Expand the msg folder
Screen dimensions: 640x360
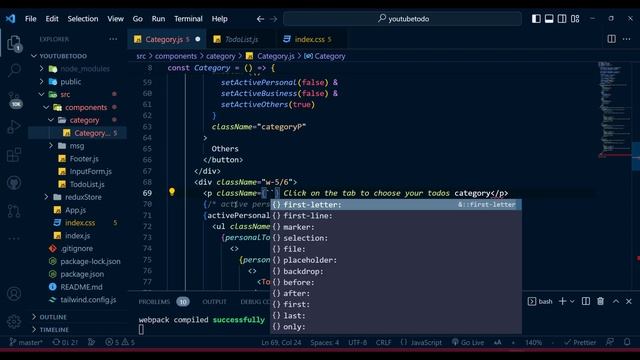(77, 146)
